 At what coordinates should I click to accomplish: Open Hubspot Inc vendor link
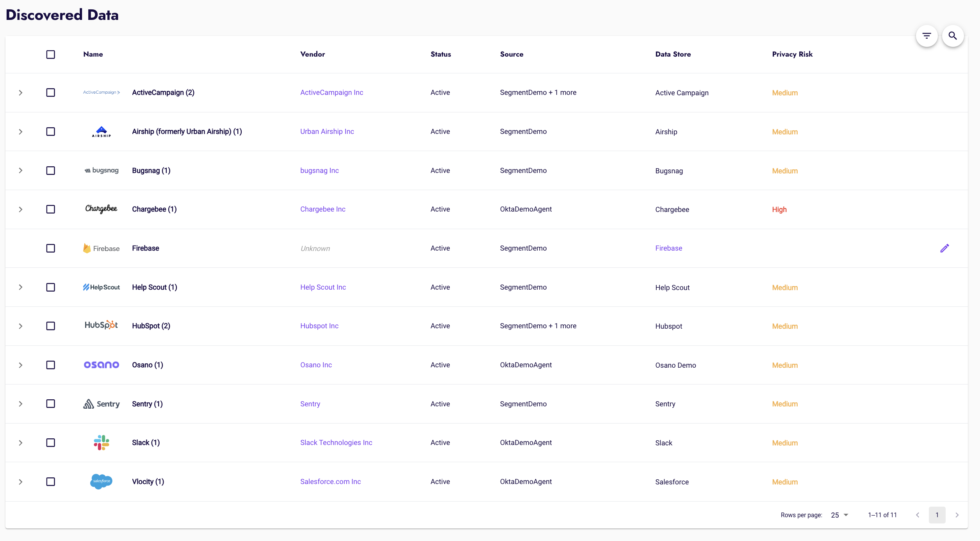pyautogui.click(x=319, y=326)
